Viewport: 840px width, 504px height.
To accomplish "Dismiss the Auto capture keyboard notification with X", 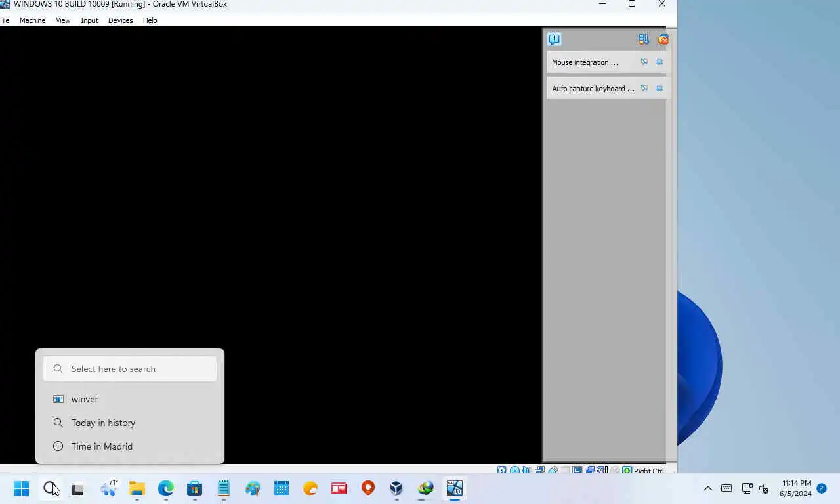I will click(x=660, y=88).
